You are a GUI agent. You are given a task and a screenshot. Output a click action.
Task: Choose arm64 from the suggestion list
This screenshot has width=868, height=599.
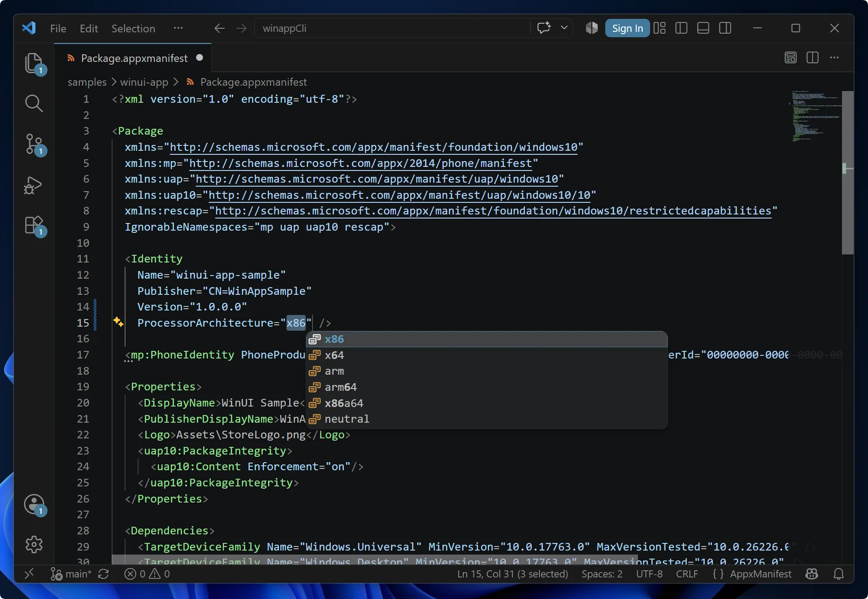coord(487,387)
